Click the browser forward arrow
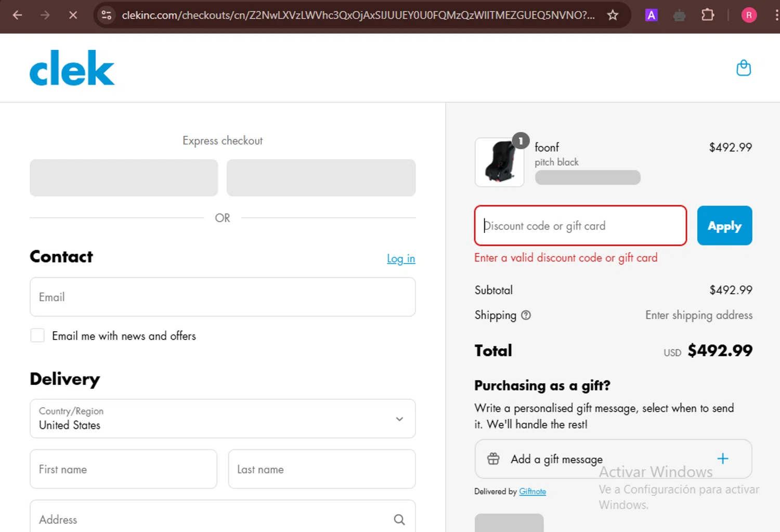 point(45,15)
